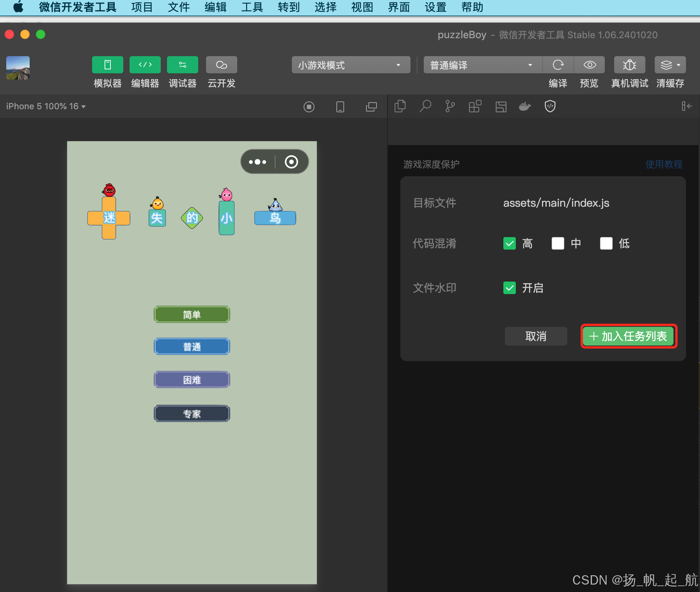Click the 预览 preview eye icon
This screenshot has width=700, height=592.
click(x=590, y=65)
